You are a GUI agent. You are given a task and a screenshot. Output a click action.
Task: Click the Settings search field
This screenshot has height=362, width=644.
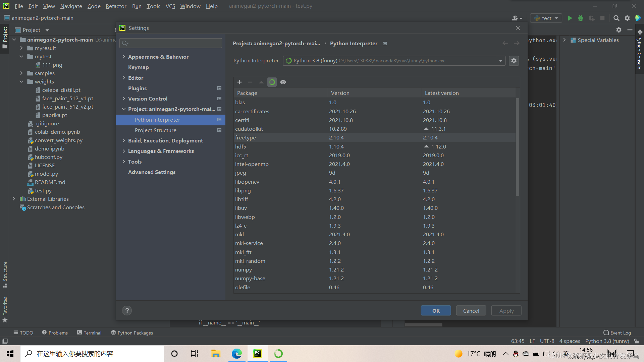(x=171, y=43)
